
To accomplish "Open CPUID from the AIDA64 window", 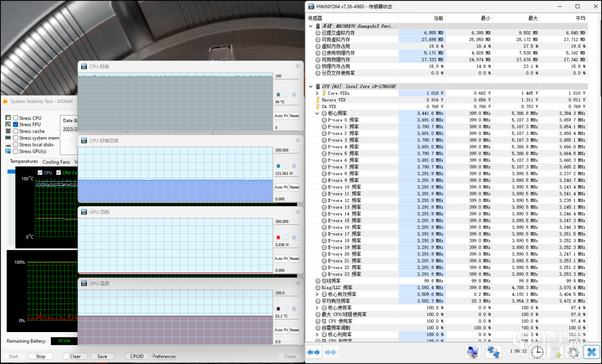I will pyautogui.click(x=137, y=357).
